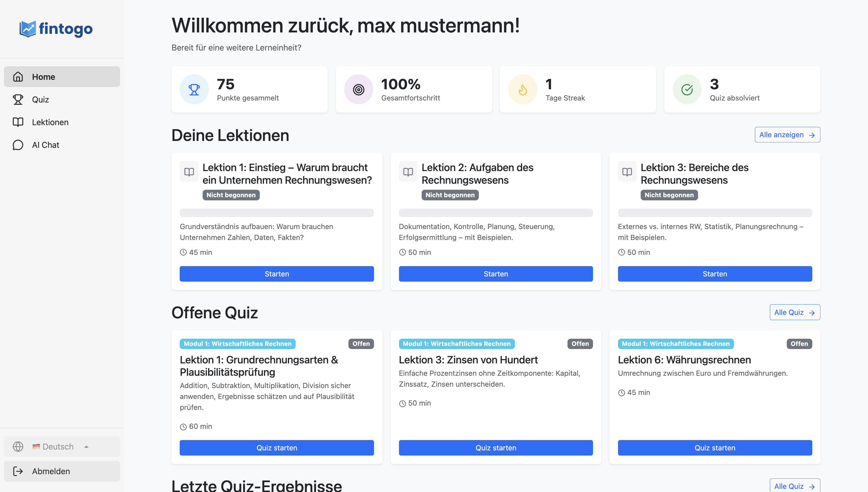Click the globe icon in language selector

point(18,446)
